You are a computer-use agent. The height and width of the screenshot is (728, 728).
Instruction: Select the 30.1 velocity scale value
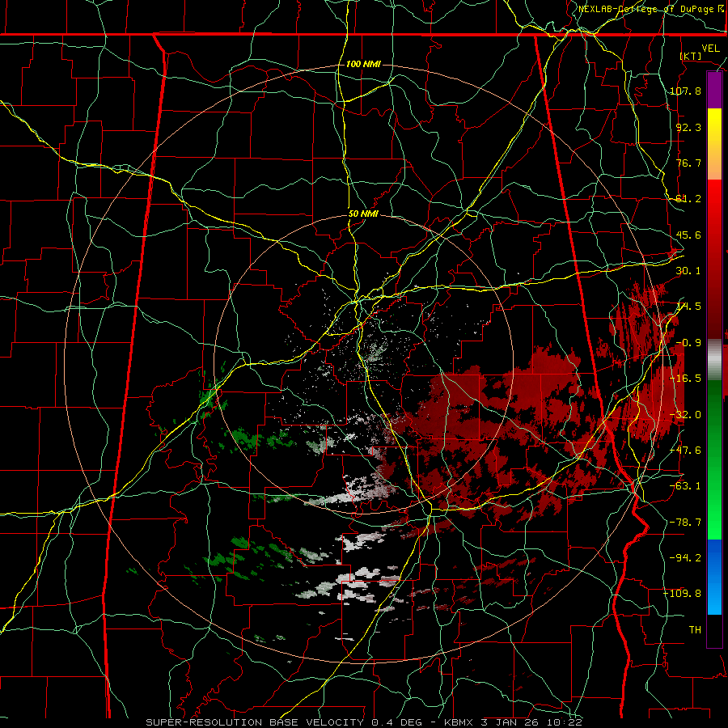[688, 271]
